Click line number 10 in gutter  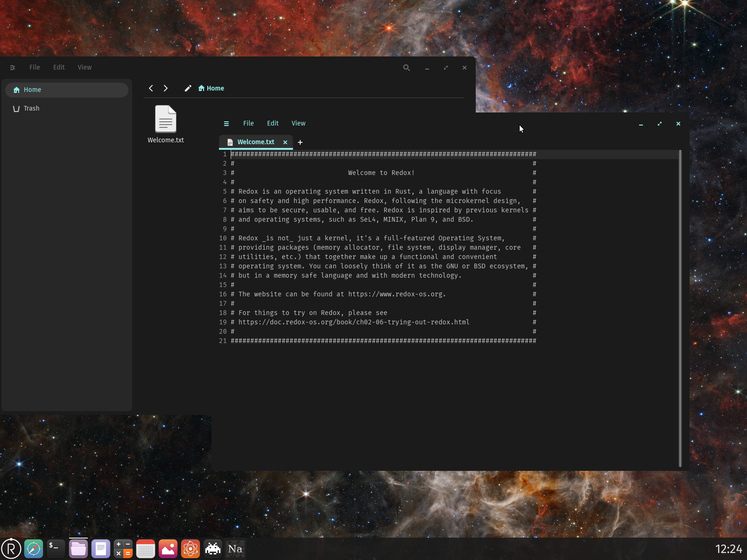[223, 238]
